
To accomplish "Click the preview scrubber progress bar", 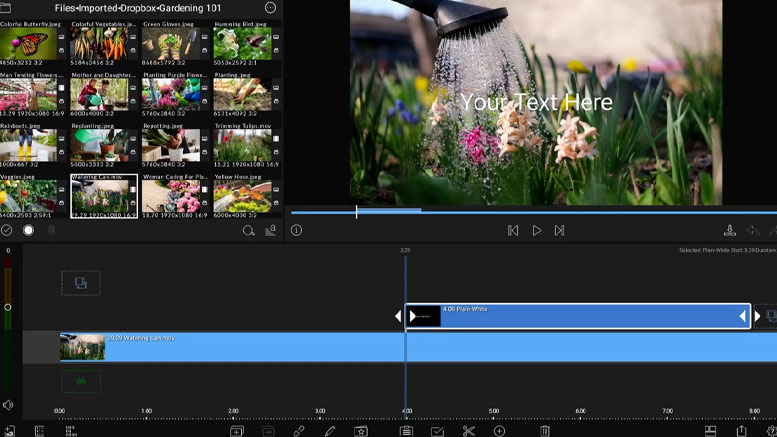I will pos(534,212).
